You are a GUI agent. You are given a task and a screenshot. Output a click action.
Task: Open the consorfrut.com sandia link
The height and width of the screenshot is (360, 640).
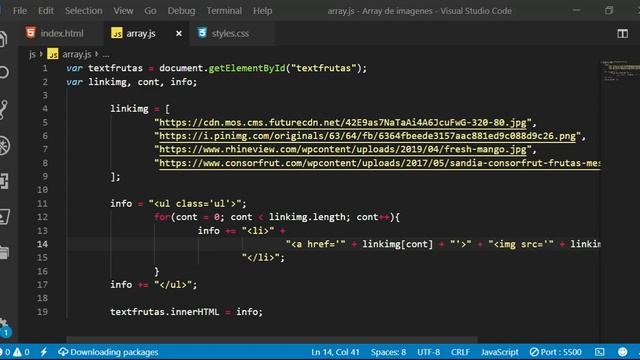(380, 163)
